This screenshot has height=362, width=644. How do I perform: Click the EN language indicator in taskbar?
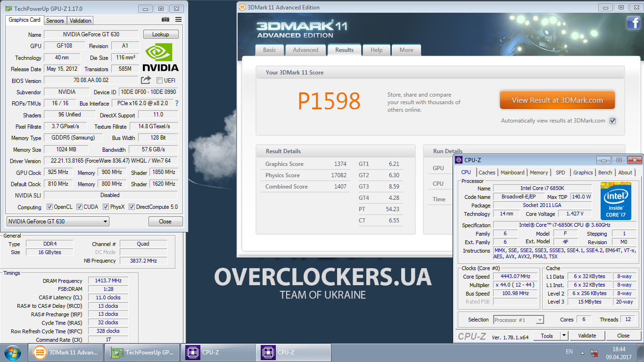[570, 352]
